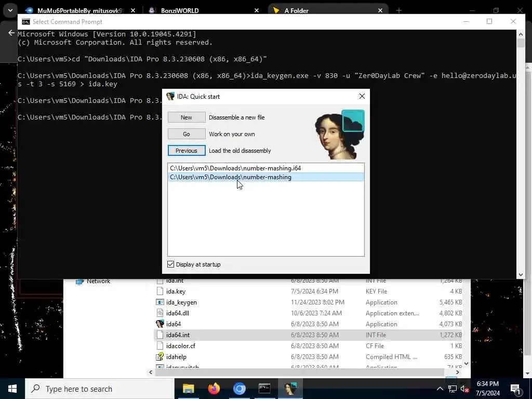532x399 pixels.
Task: Open Firefox from taskbar
Action: pos(214,389)
